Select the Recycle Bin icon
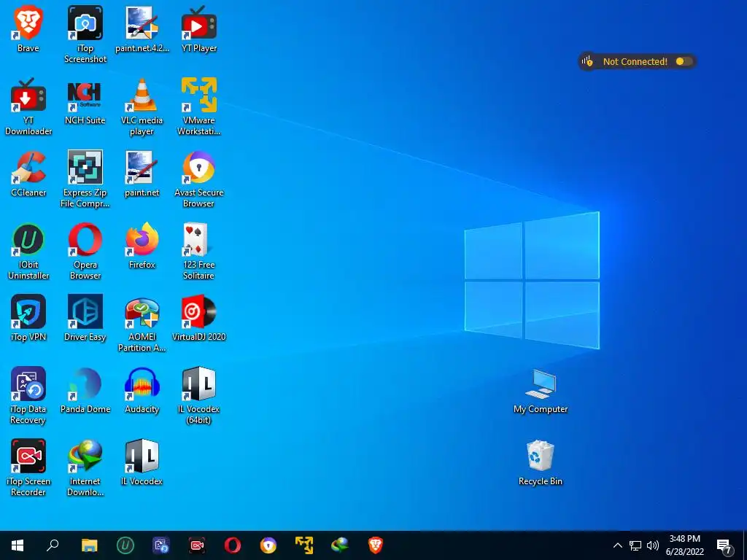 click(x=541, y=462)
